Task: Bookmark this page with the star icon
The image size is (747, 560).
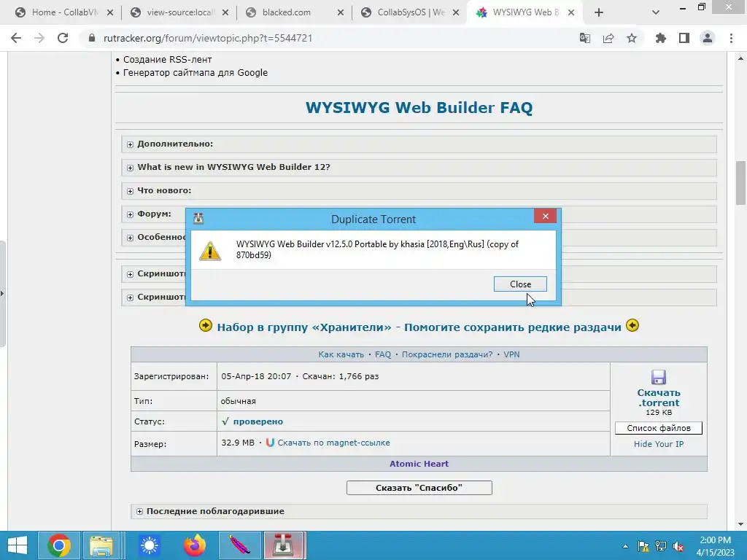Action: coord(632,38)
